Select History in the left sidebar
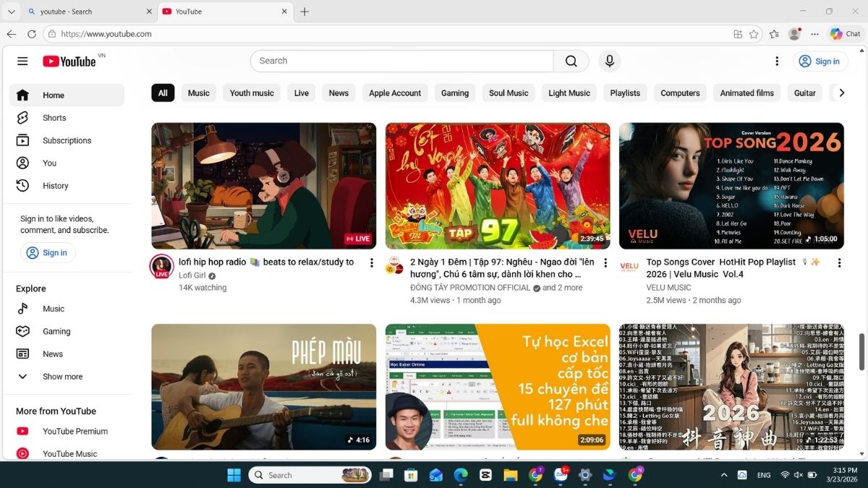Screen dimensions: 868x488 click(54, 185)
